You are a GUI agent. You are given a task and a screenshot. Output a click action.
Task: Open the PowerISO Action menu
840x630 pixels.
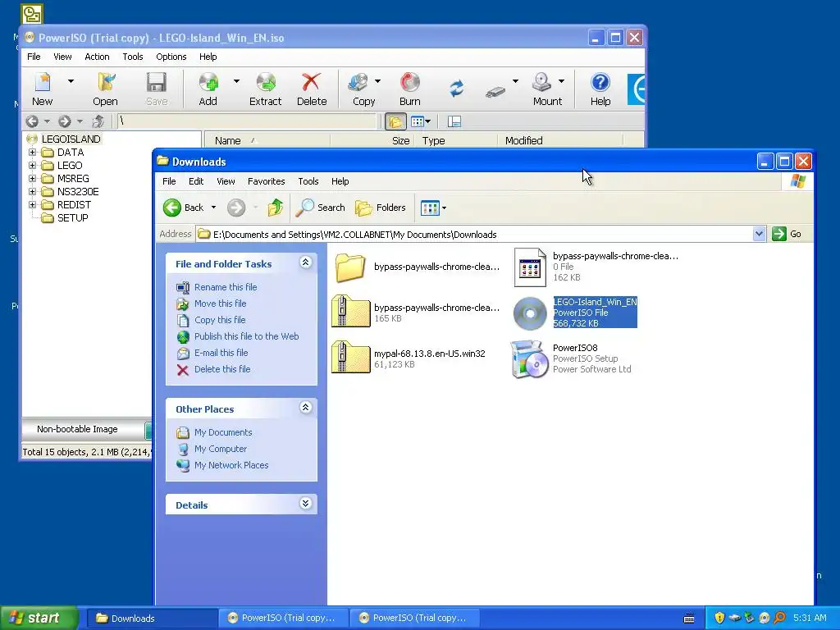[x=97, y=57]
